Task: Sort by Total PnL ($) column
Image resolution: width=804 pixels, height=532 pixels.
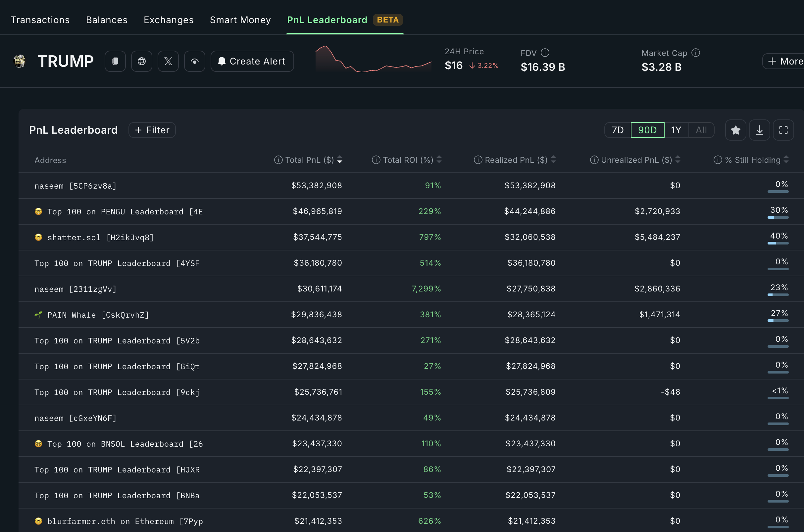Action: click(x=309, y=160)
